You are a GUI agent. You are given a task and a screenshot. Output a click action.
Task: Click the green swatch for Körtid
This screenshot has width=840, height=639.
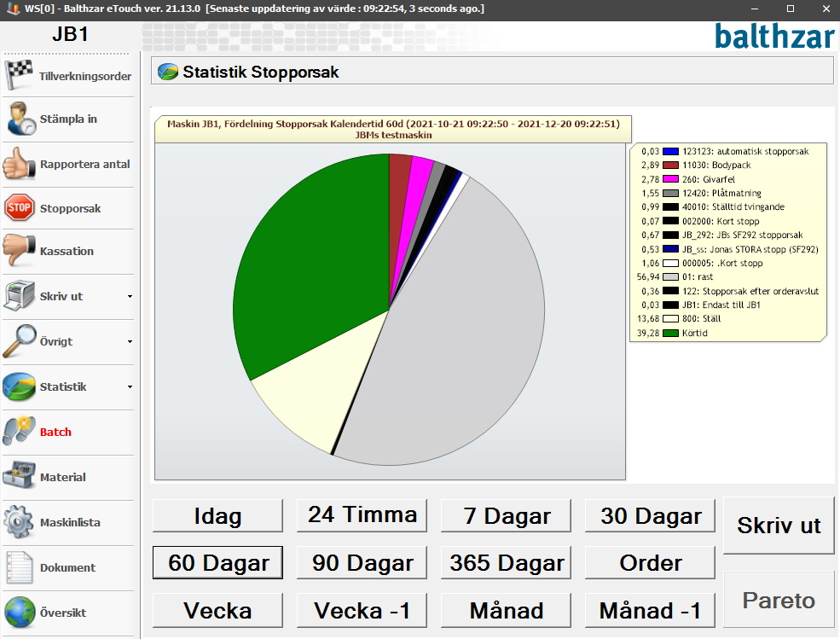(x=670, y=333)
